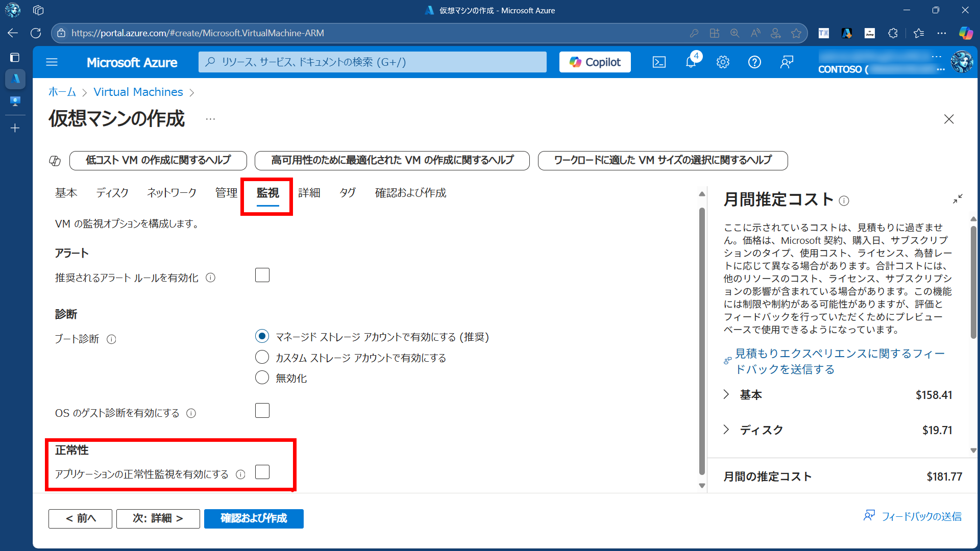Screen dimensions: 980x551
Task: Open the hamburger portal menu
Action: coord(52,62)
